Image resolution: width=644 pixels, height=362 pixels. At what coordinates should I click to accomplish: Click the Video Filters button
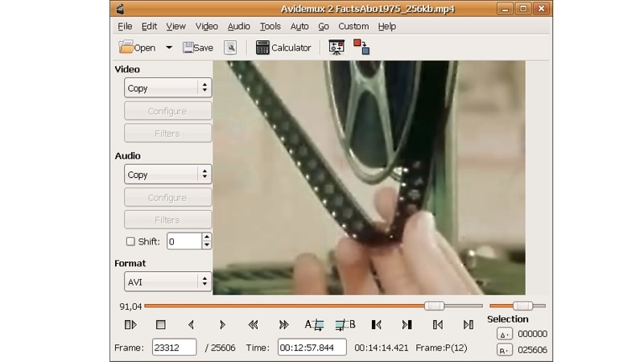coord(168,134)
